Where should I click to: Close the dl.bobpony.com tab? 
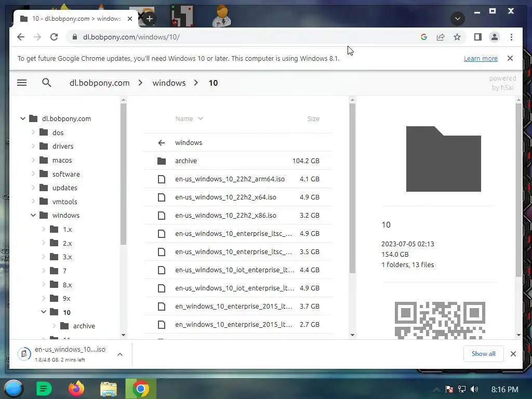click(129, 19)
